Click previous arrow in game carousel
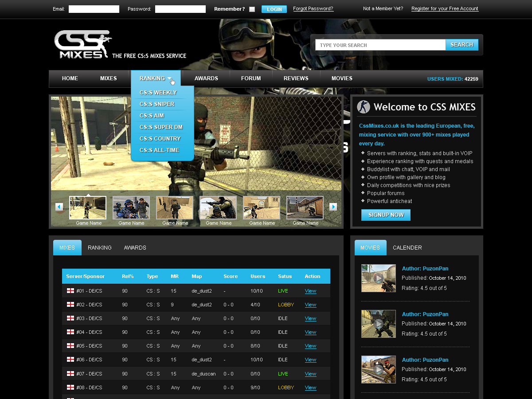This screenshot has width=532, height=399. [x=59, y=207]
